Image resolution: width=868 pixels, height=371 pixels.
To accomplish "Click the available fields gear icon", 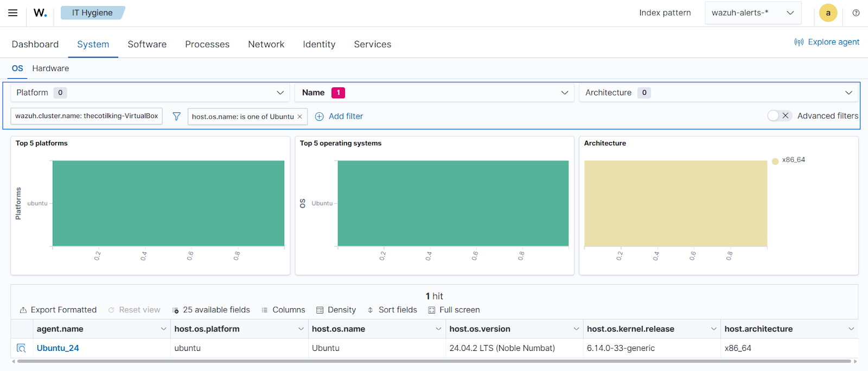I will coord(175,310).
